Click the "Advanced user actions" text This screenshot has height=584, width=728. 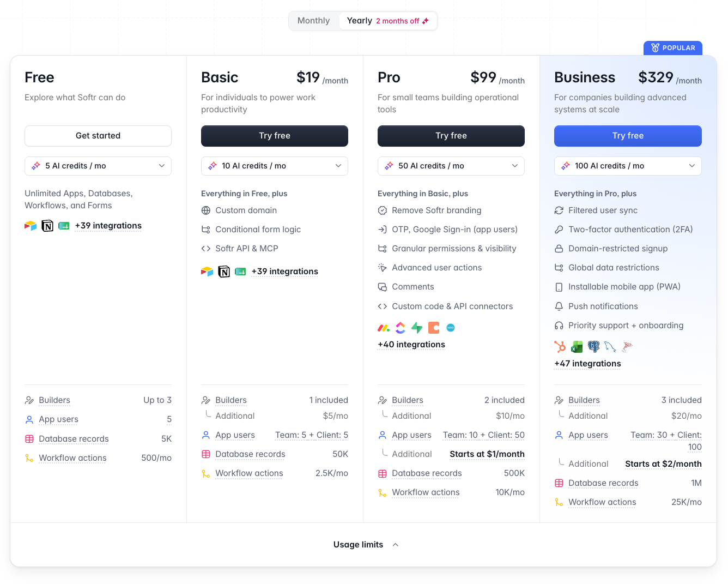[x=437, y=268]
